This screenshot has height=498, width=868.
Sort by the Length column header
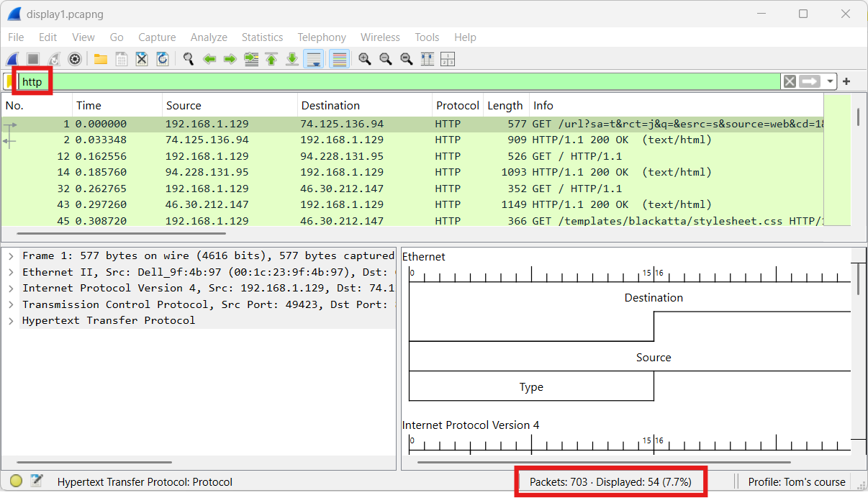pyautogui.click(x=506, y=105)
